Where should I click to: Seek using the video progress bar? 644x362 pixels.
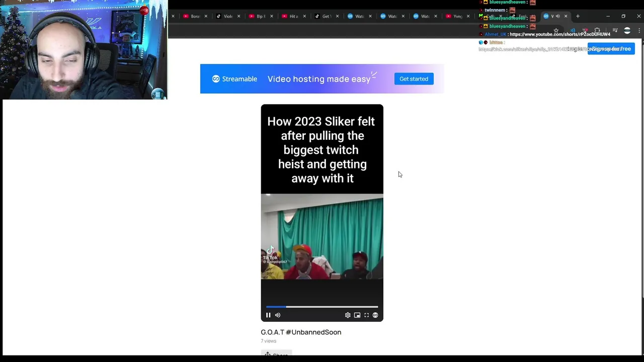(x=322, y=306)
